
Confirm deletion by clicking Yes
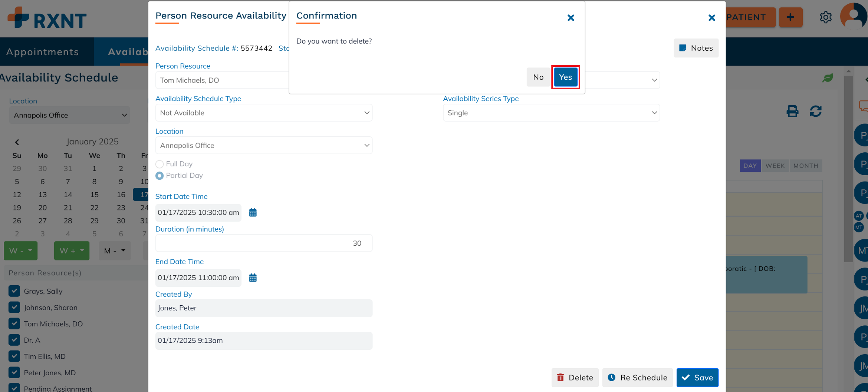pos(565,77)
